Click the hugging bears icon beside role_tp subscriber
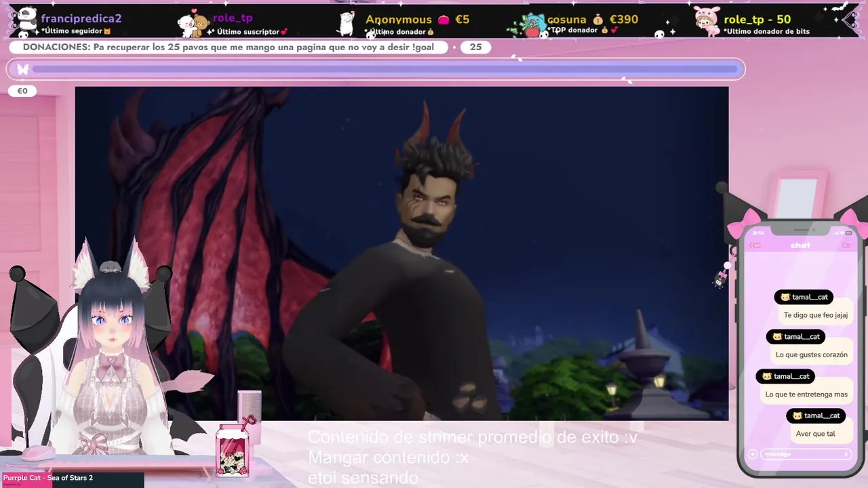The height and width of the screenshot is (488, 868). coord(193,25)
